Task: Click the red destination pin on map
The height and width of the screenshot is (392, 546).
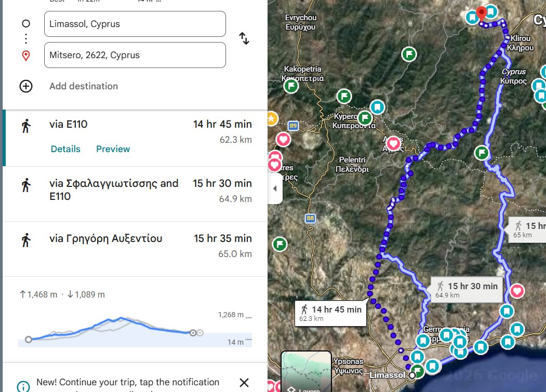Action: pyautogui.click(x=482, y=13)
